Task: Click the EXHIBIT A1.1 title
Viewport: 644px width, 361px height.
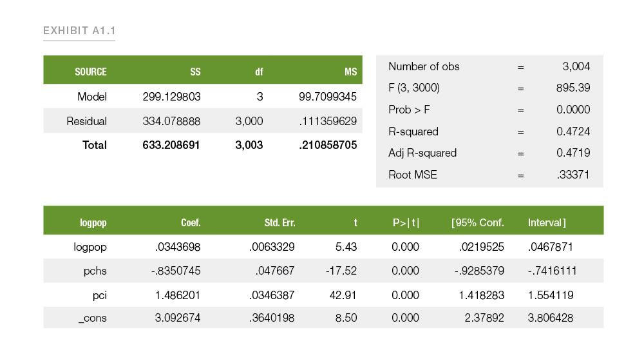Action: (x=79, y=31)
